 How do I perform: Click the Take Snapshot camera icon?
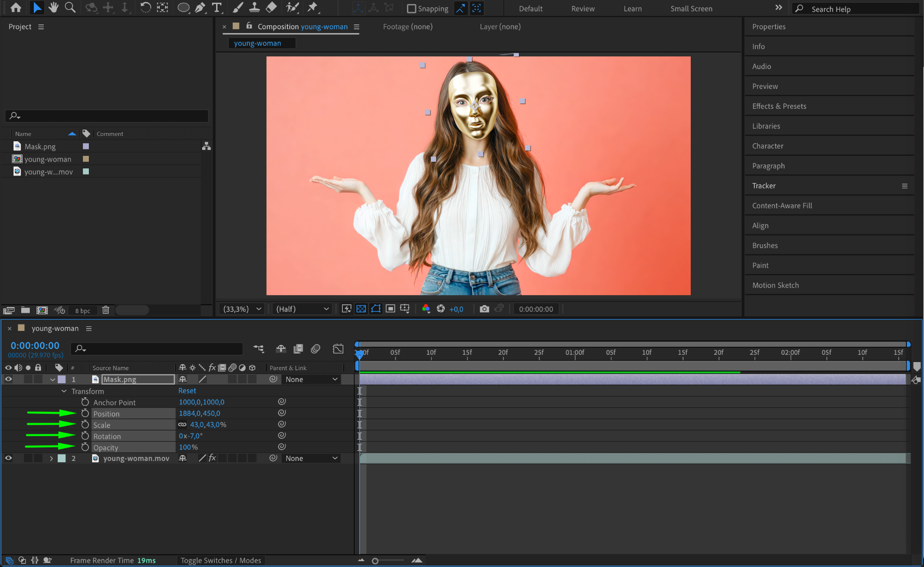pos(484,309)
